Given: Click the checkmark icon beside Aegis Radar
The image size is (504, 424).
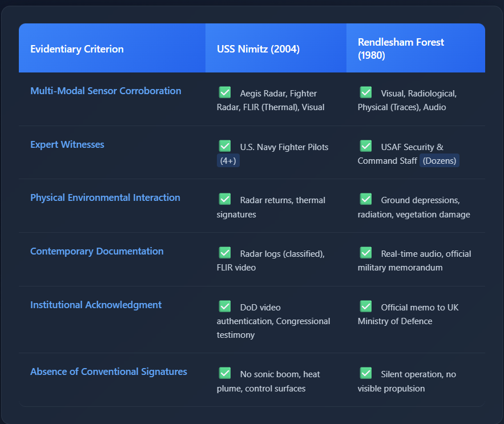Looking at the screenshot, I should (225, 92).
